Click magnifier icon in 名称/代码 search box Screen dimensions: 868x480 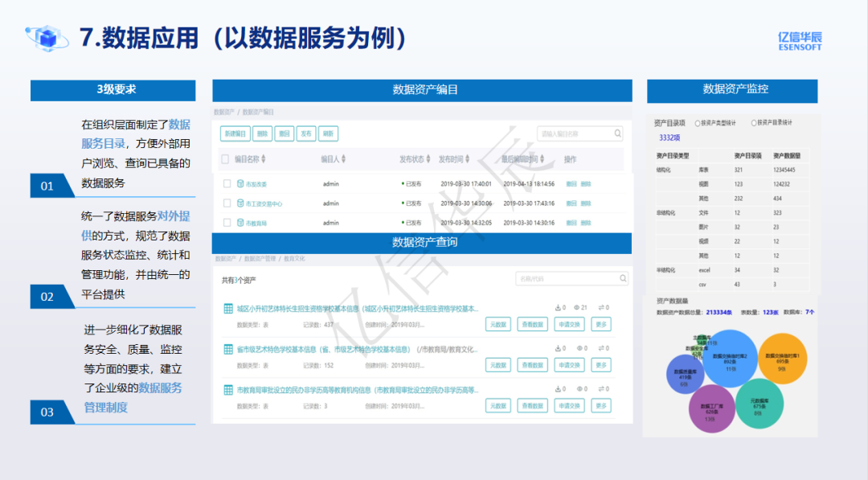[x=620, y=279]
